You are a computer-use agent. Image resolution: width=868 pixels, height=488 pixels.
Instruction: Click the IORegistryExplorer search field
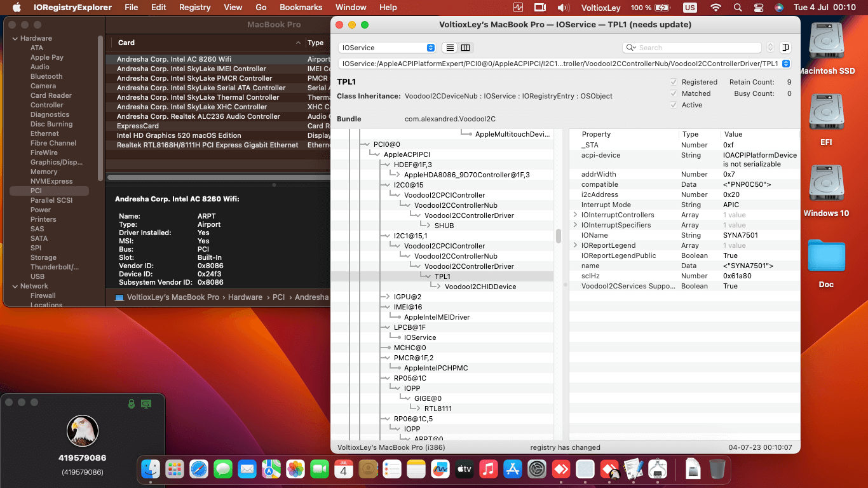point(692,48)
